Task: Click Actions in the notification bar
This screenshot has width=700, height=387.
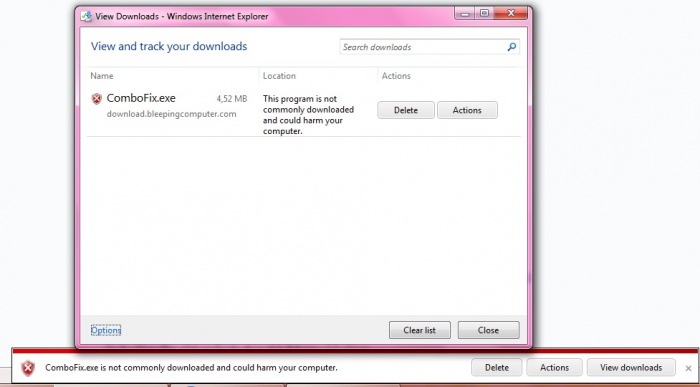Action: 554,368
